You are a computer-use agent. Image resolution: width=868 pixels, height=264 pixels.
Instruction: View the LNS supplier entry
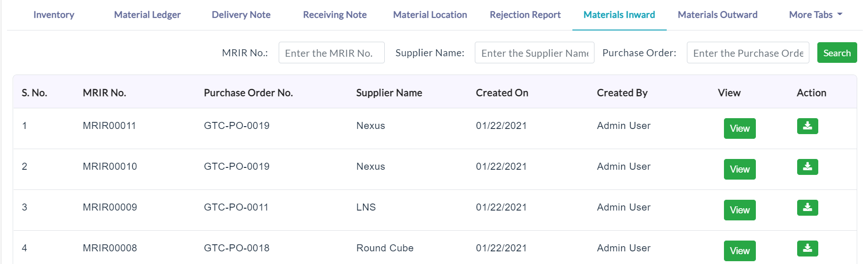pyautogui.click(x=739, y=210)
